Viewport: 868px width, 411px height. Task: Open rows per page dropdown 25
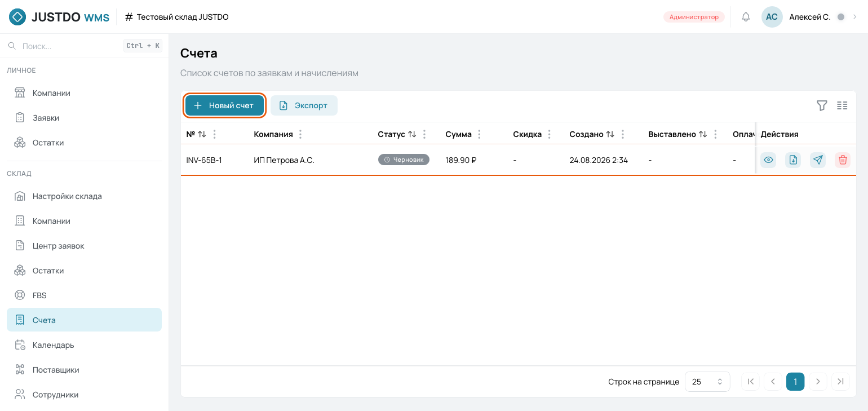click(707, 382)
